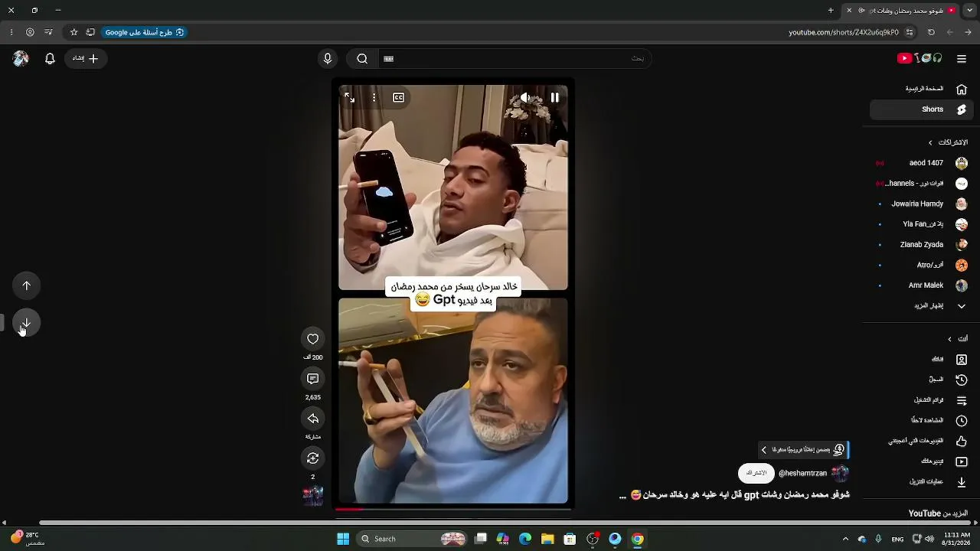Click the remix icon beside the Short
Screen dimensions: 980x551
[x=312, y=458]
